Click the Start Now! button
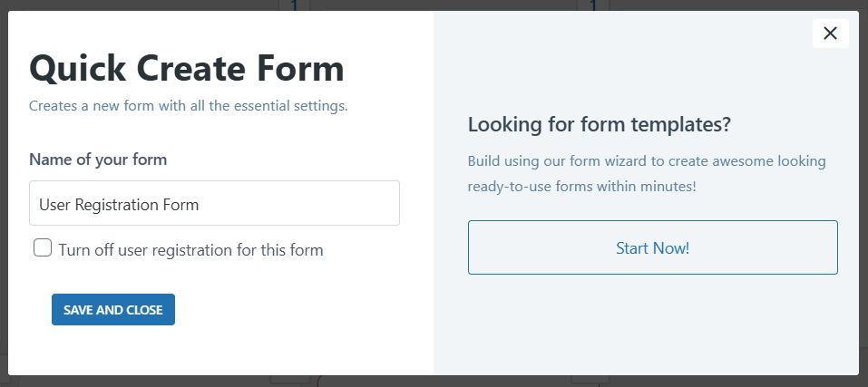The height and width of the screenshot is (387, 868). click(x=653, y=247)
